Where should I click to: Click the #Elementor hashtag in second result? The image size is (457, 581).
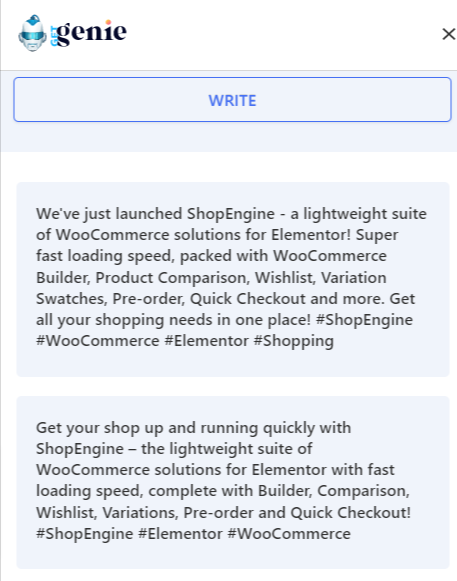[x=180, y=534]
